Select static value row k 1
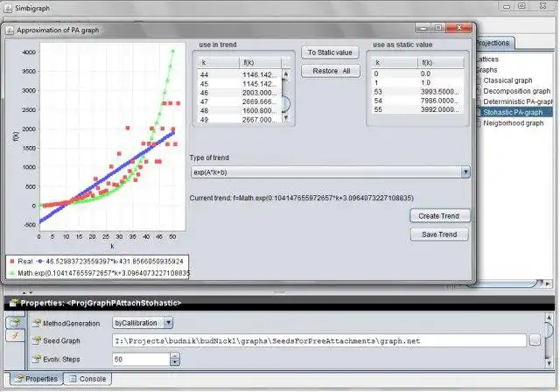This screenshot has width=560, height=392. (x=417, y=83)
